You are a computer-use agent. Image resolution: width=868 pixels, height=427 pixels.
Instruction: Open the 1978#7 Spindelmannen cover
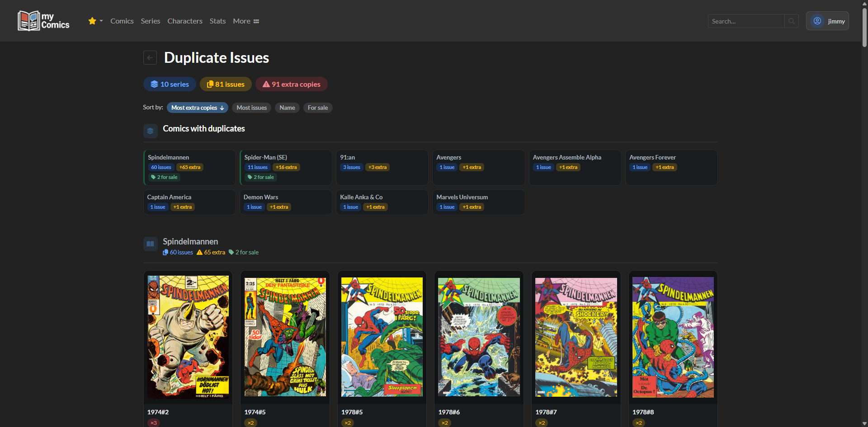(576, 337)
